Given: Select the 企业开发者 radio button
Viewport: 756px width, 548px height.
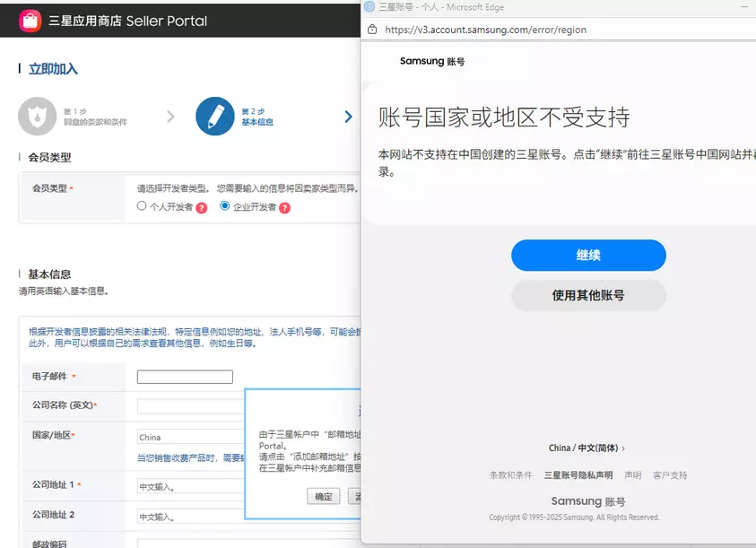Looking at the screenshot, I should (224, 206).
